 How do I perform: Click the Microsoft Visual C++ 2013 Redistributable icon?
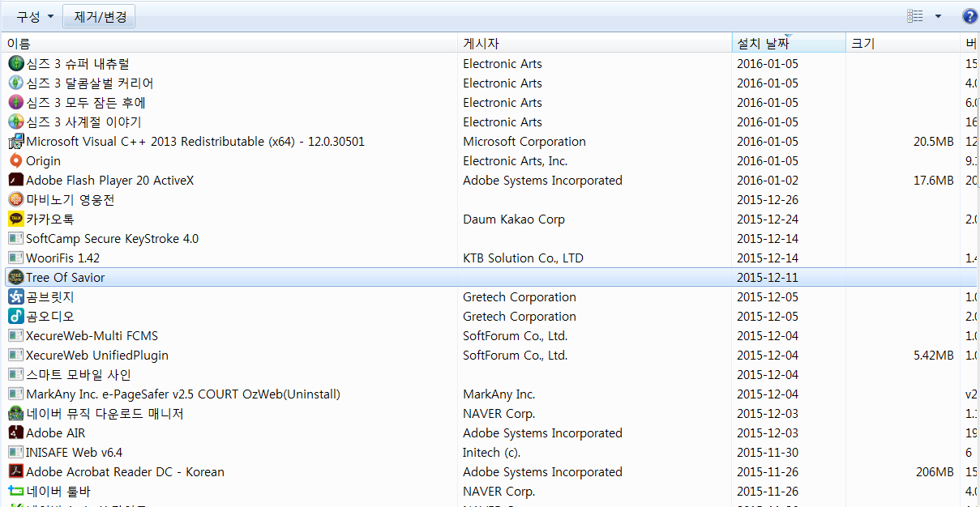click(x=16, y=141)
